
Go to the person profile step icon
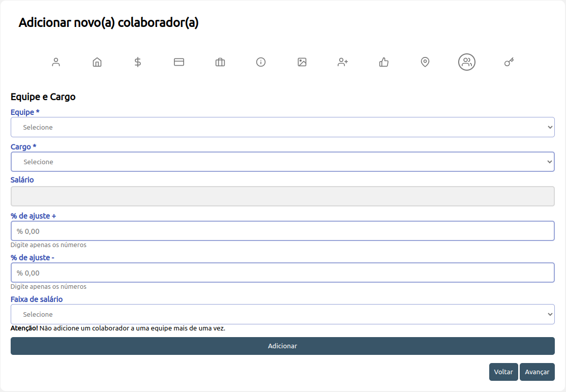(56, 62)
